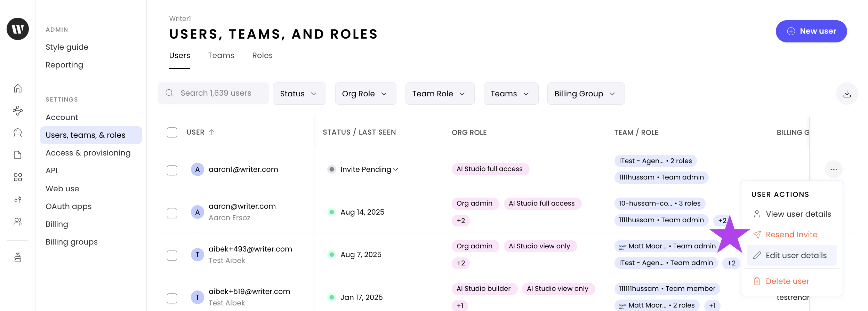This screenshot has width=868, height=311.
Task: Expand +2 teams for aibek+493@writer.com
Action: coord(731,263)
